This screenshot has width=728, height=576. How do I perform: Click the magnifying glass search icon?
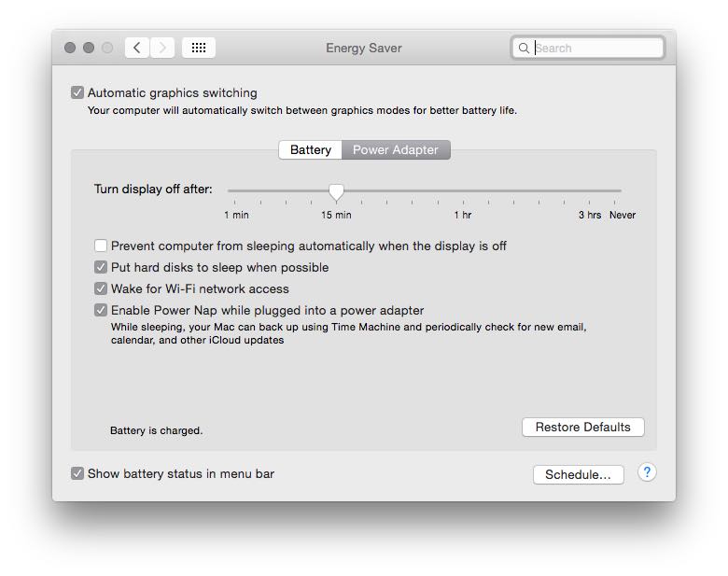(524, 48)
